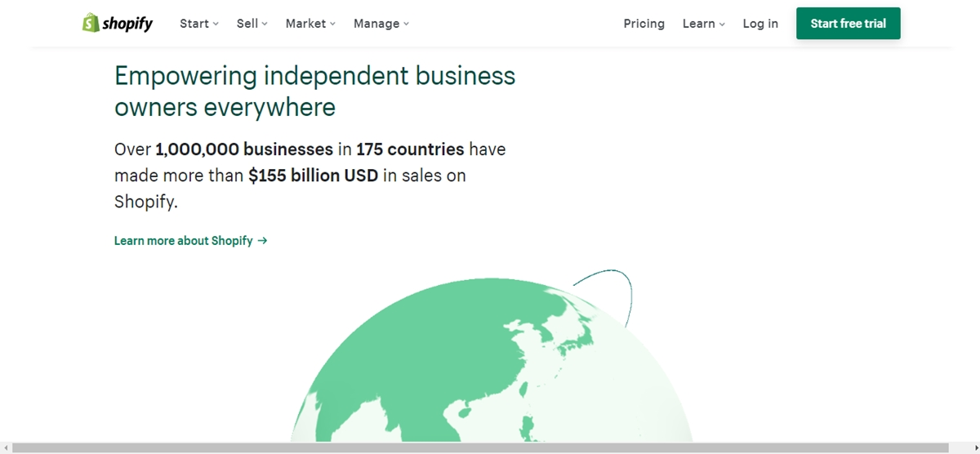Open the Sell navigation menu

click(x=247, y=24)
